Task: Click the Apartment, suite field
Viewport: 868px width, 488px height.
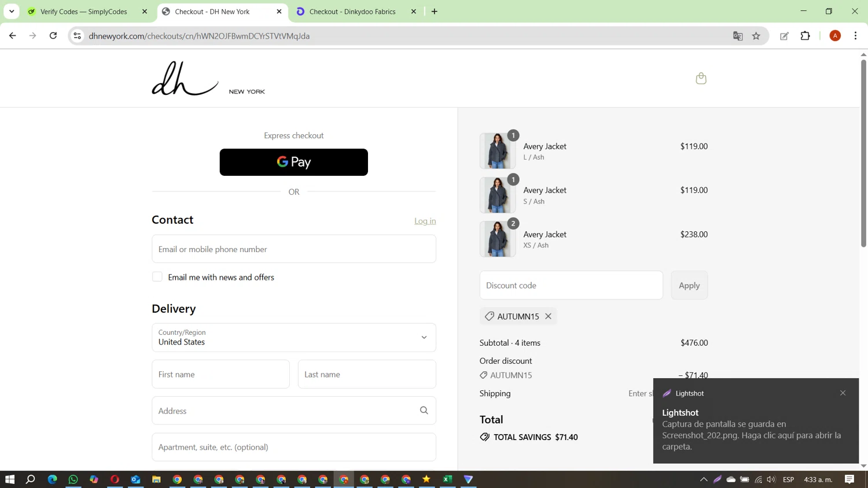Action: (294, 447)
